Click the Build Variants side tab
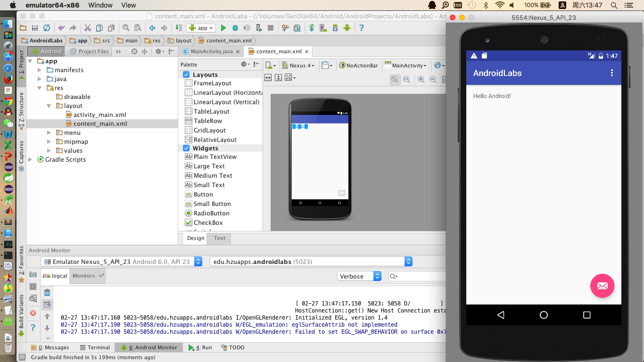 tap(21, 315)
